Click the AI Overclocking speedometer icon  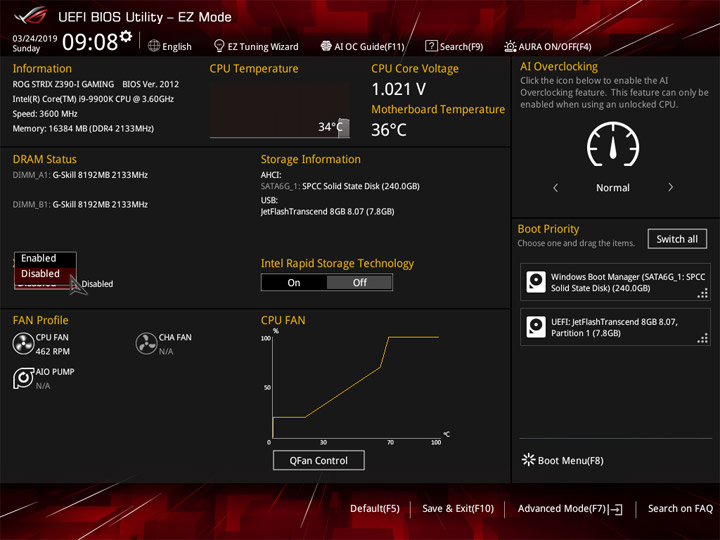coord(613,145)
